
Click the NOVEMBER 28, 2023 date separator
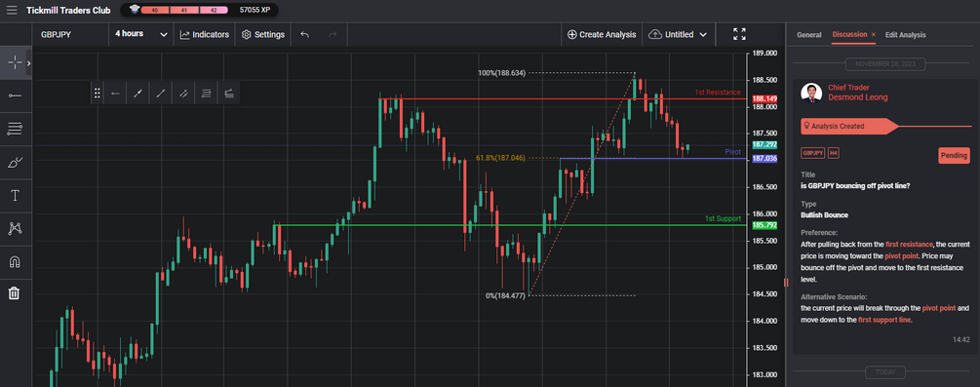885,63
